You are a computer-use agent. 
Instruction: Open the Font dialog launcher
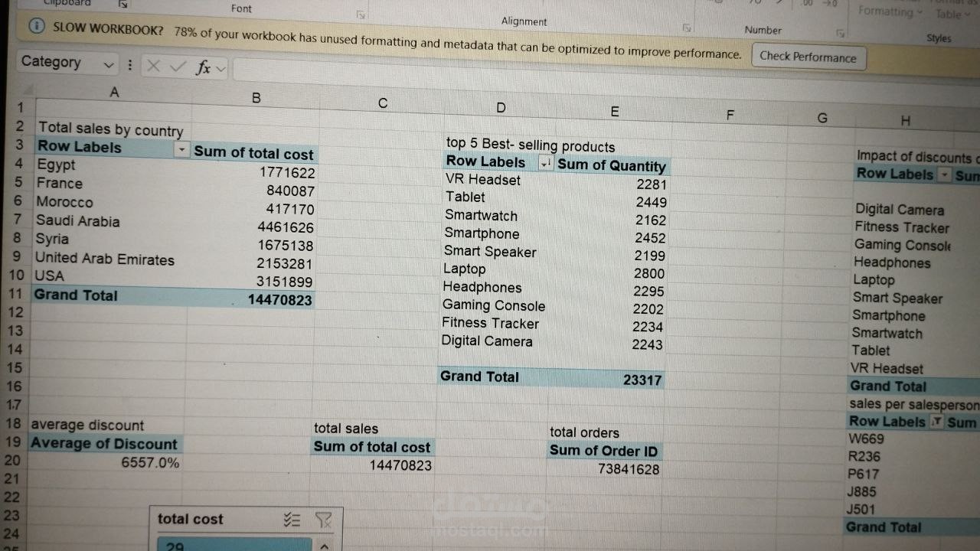pos(361,15)
